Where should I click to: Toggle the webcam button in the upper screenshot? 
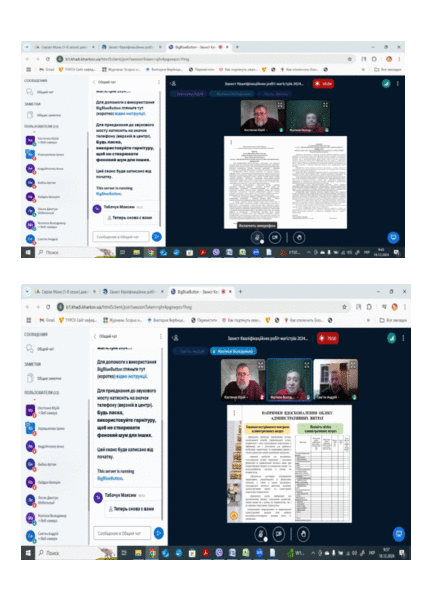coord(275,238)
